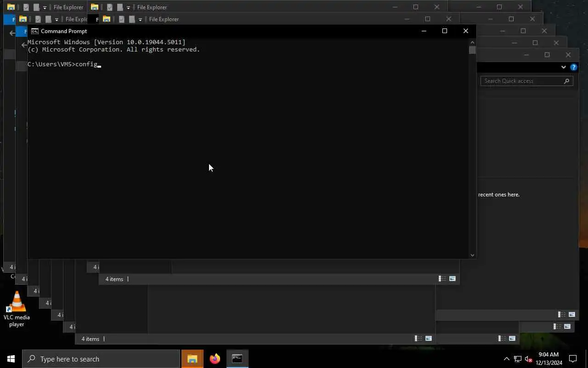Open the Action Center notification icon

(573, 359)
